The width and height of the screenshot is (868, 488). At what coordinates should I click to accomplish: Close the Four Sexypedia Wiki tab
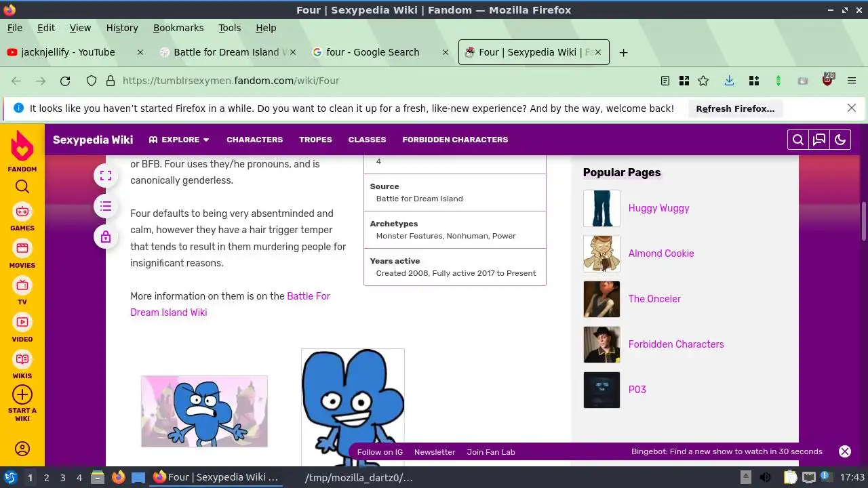598,52
